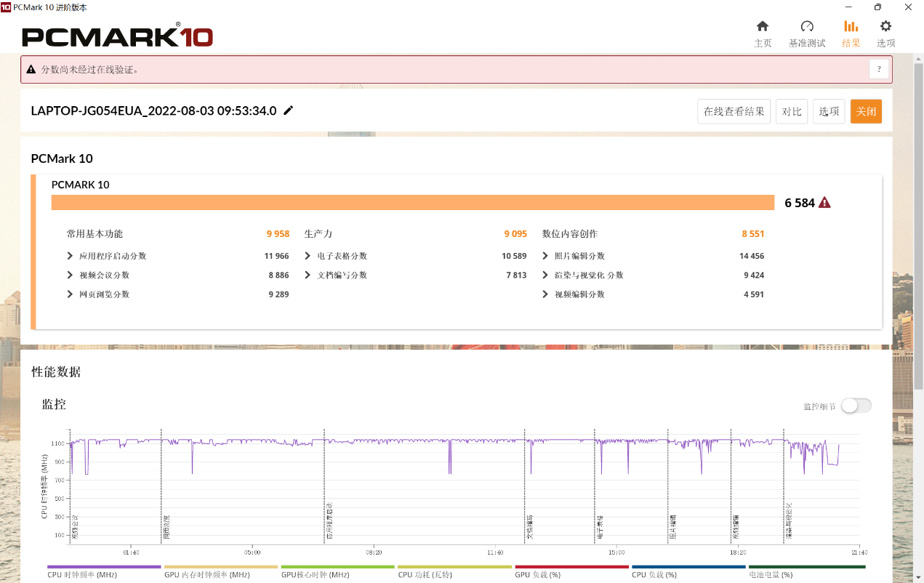Open the 基准测试 benchmark gauge icon

[x=807, y=26]
